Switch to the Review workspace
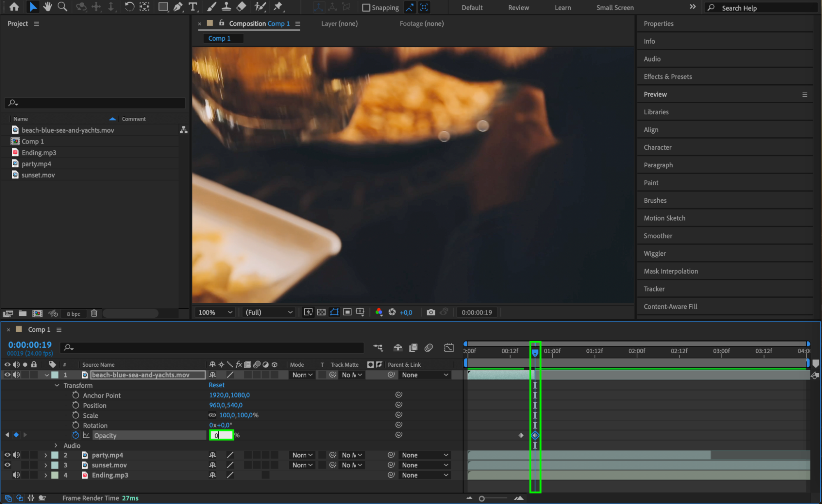Image resolution: width=822 pixels, height=504 pixels. (518, 8)
